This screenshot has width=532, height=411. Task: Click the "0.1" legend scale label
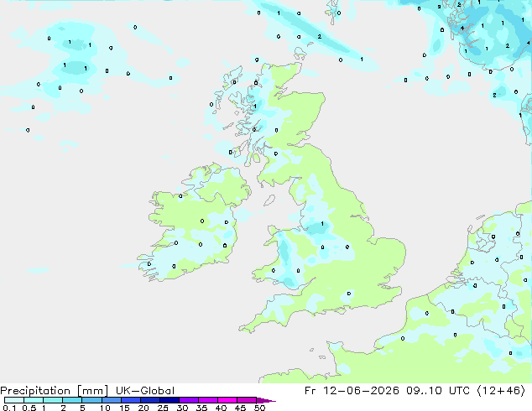click(9, 408)
